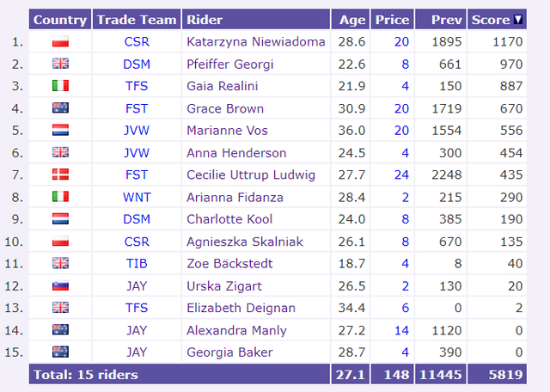Sort by the Rider column header
Image resolution: width=550 pixels, height=392 pixels.
pos(205,20)
